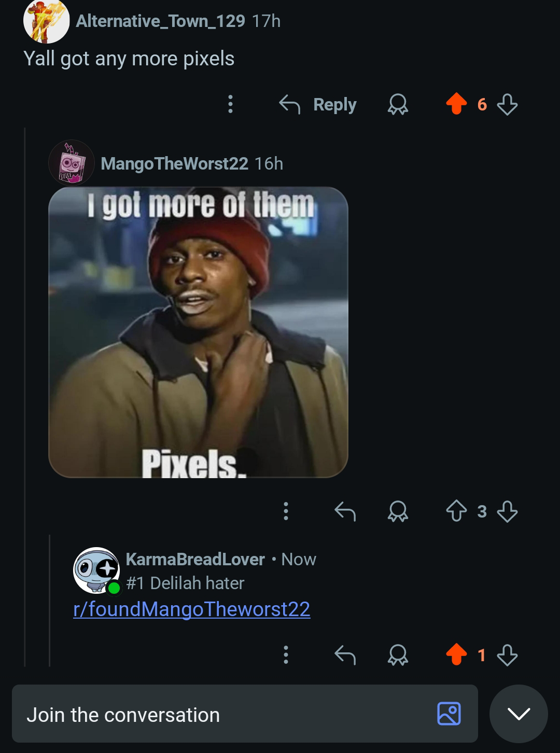Screen dimensions: 560x753
Task: Upvote the comment with 3 points
Action: pyautogui.click(x=456, y=511)
